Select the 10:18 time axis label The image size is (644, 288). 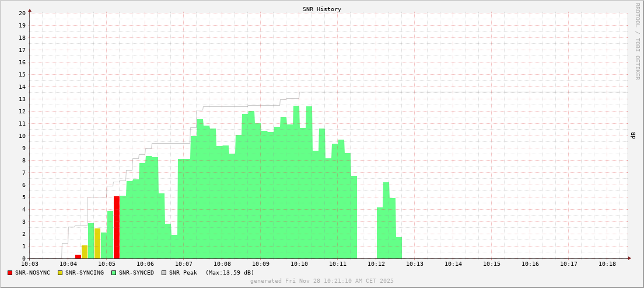[x=607, y=264]
